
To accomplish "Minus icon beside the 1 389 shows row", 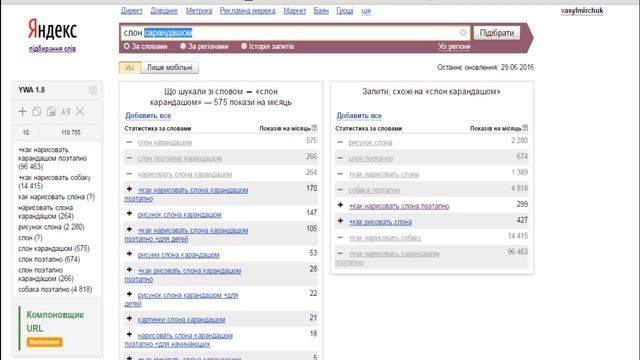I will [x=340, y=174].
